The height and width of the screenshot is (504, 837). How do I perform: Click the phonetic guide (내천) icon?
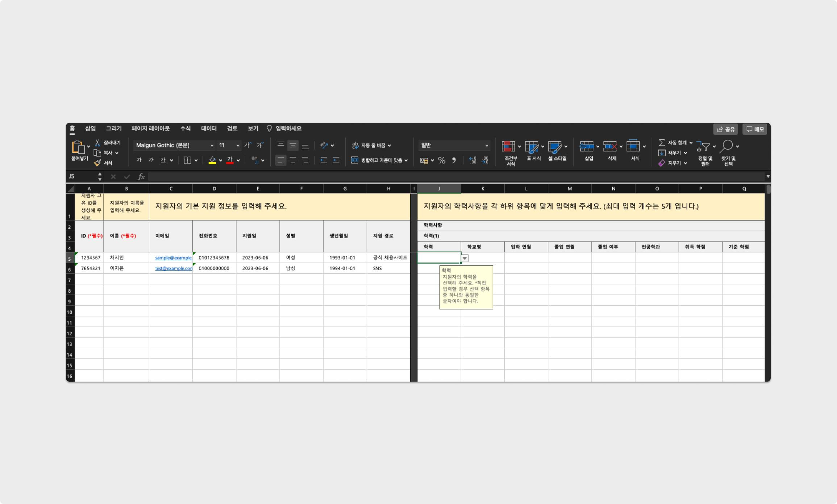coord(254,160)
